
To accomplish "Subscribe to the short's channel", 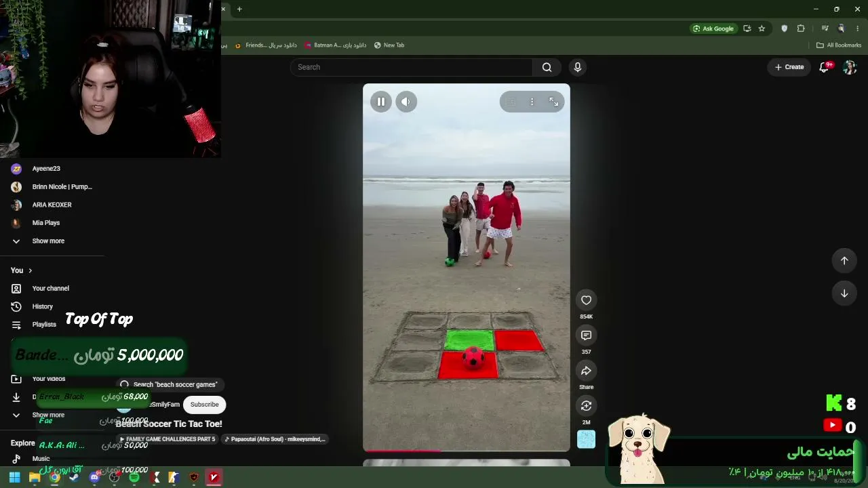I will [204, 405].
